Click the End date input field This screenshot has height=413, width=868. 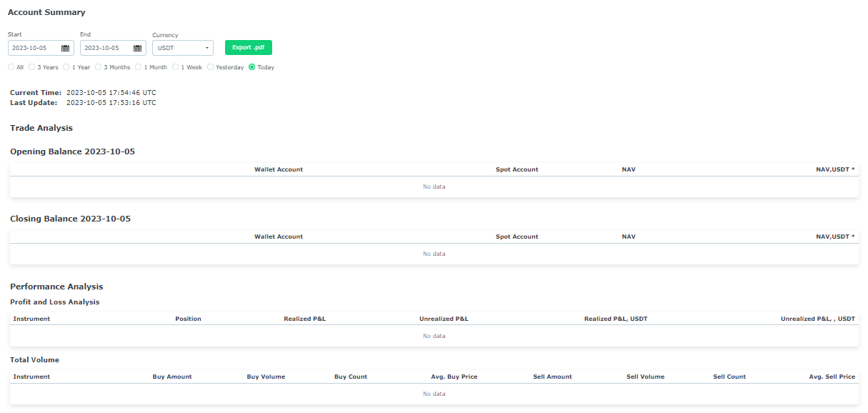[x=113, y=48]
